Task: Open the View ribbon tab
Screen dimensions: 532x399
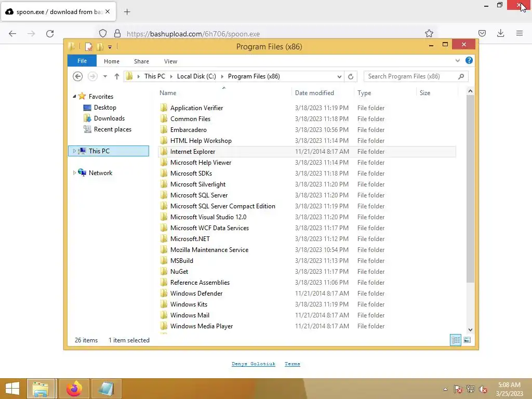Action: click(170, 61)
